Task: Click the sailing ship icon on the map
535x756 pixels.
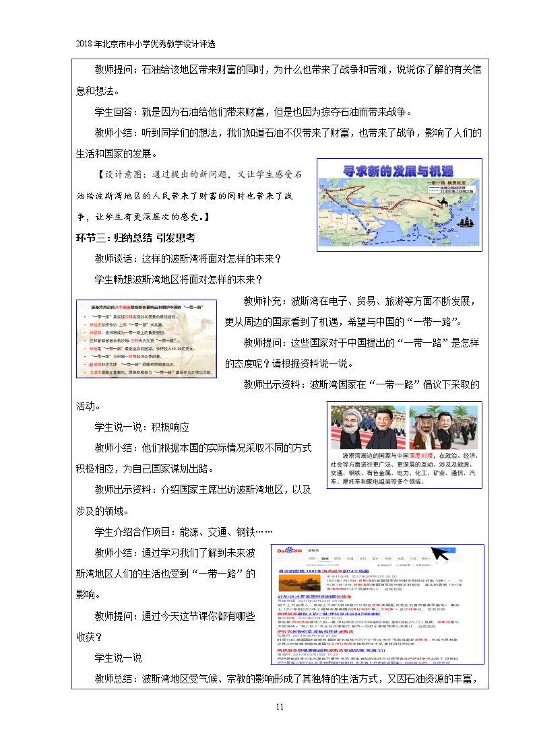Action: tap(466, 223)
